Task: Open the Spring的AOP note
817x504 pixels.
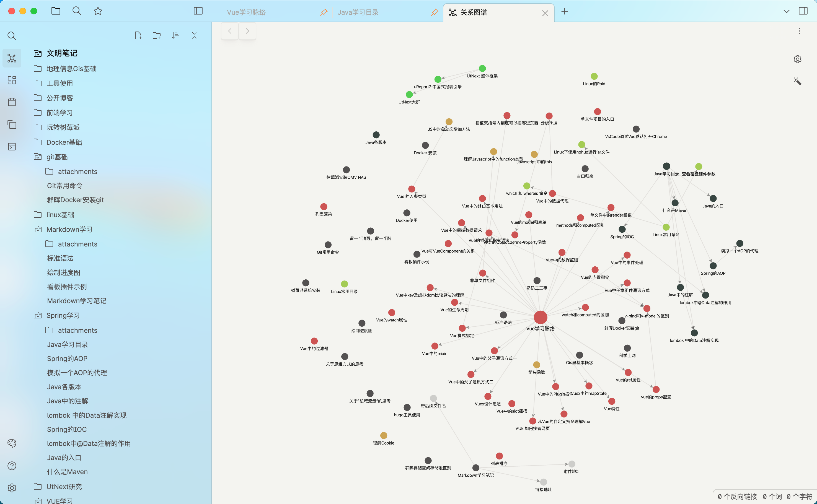Action: (67, 359)
